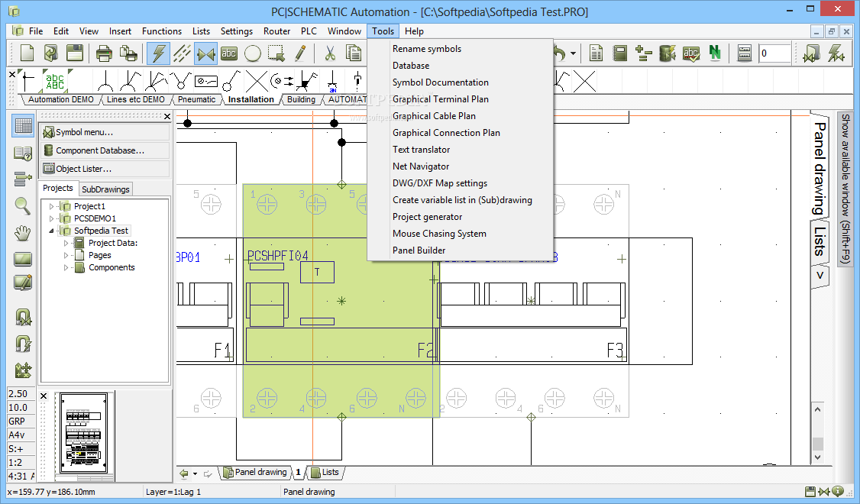
Task: Click the green N icon in toolbar
Action: point(715,53)
